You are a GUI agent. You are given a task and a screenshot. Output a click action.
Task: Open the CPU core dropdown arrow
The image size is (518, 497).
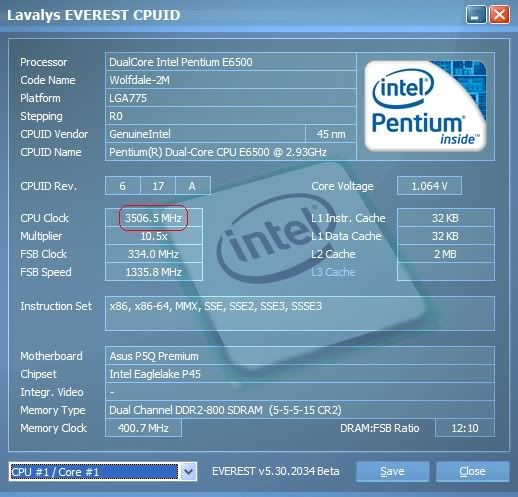point(188,472)
